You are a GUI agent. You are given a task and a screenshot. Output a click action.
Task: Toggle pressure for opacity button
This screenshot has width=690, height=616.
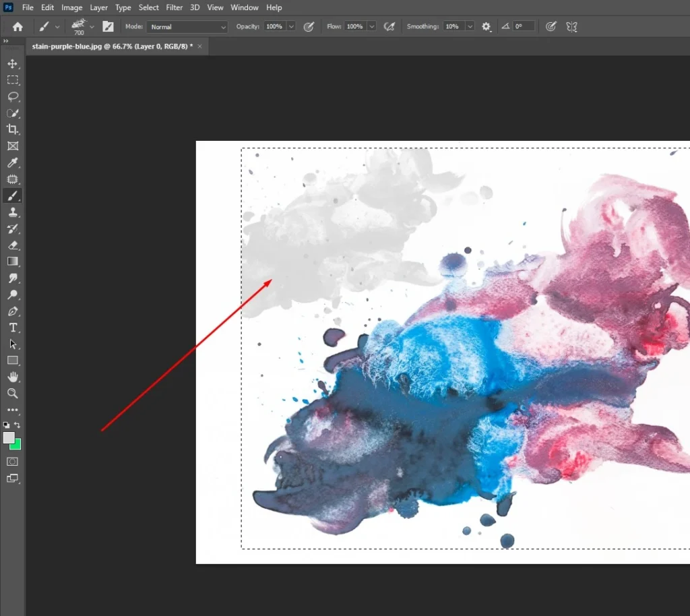click(309, 26)
